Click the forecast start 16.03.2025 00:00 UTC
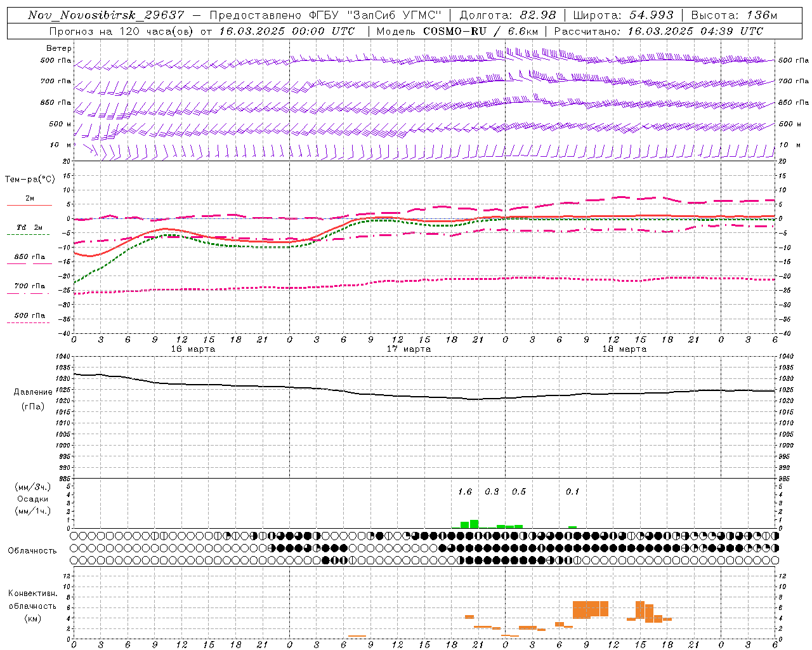This screenshot has width=812, height=650. [x=287, y=31]
